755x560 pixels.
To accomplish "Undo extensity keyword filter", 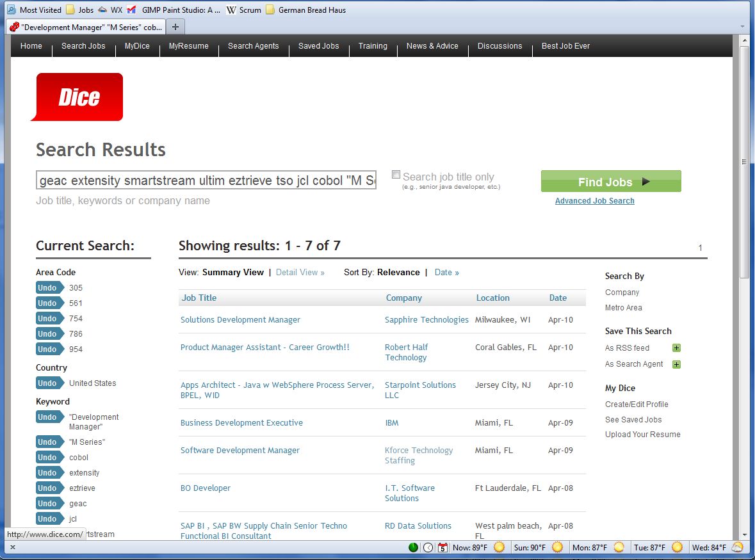I will [x=49, y=473].
